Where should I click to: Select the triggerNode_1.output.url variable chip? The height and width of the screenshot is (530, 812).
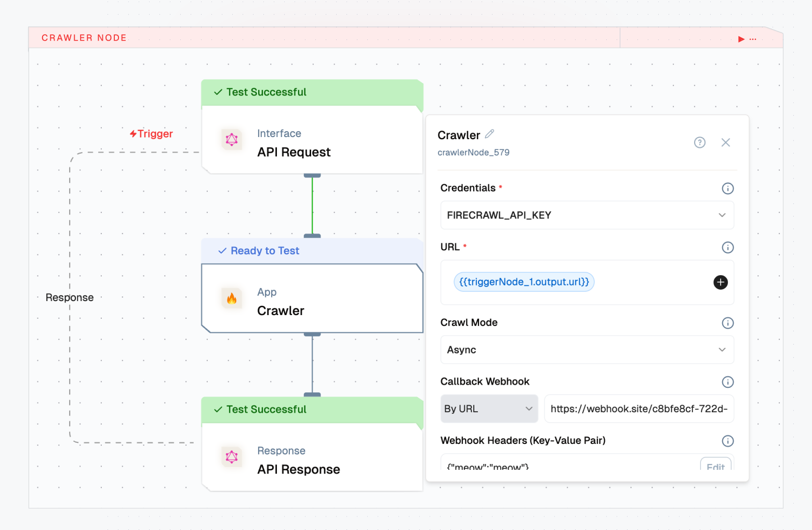[x=524, y=282]
